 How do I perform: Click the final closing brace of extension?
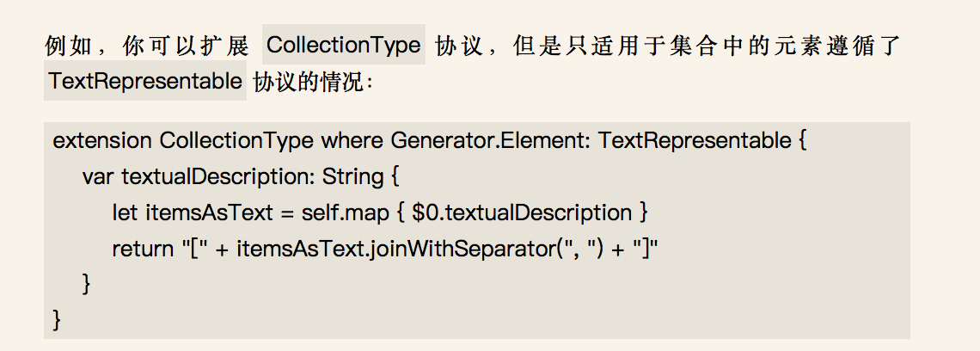(x=58, y=320)
